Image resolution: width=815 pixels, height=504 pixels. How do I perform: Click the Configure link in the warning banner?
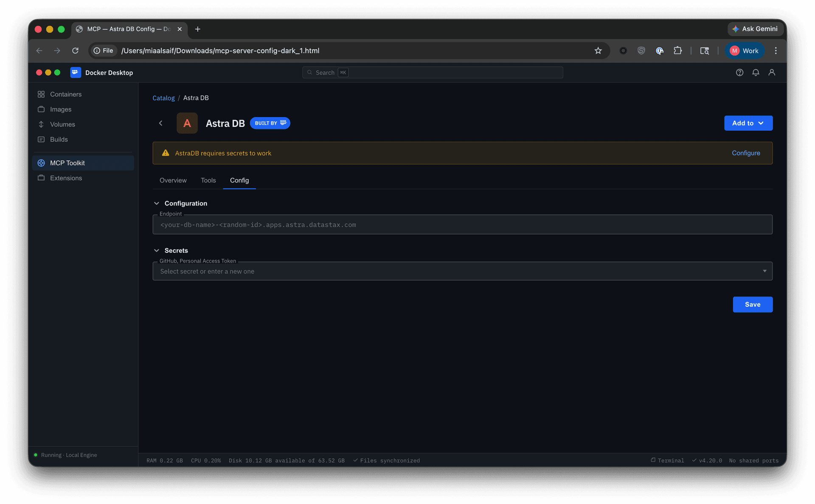[745, 153]
